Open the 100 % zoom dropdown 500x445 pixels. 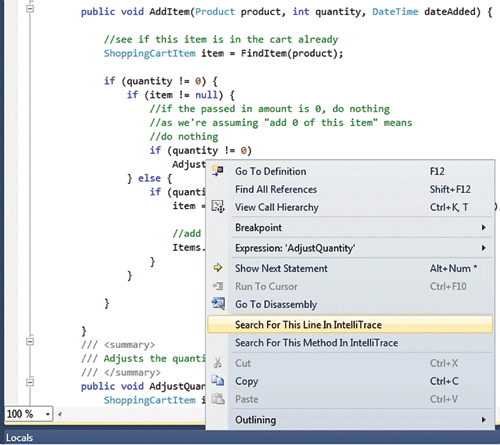(x=48, y=414)
